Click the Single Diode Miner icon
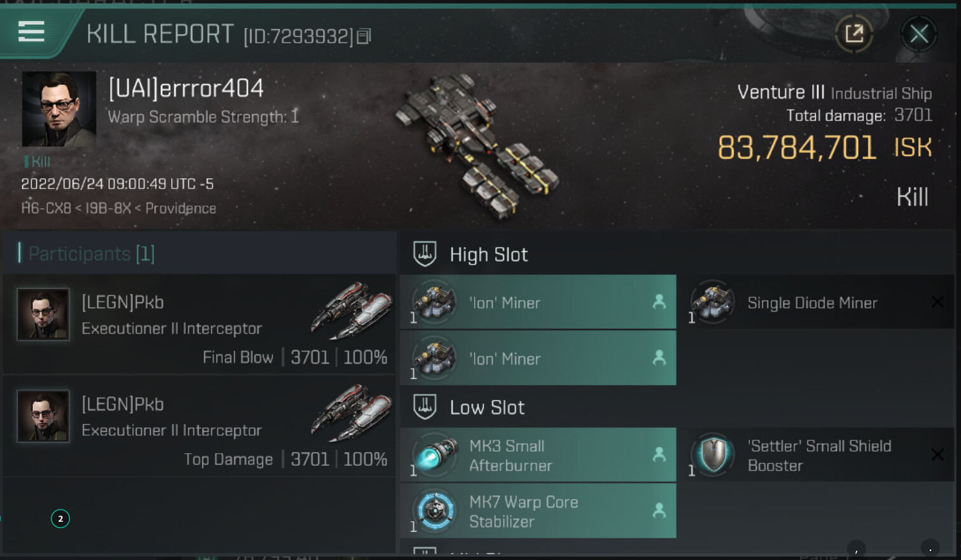This screenshot has width=961, height=560. click(713, 302)
